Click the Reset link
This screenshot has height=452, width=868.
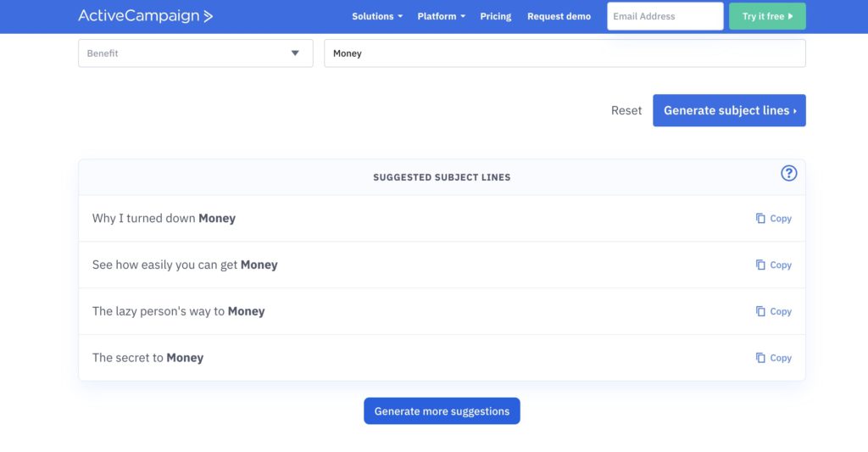point(626,110)
